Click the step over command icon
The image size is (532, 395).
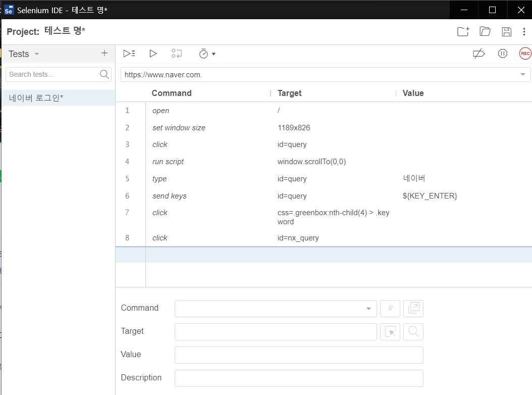[177, 54]
